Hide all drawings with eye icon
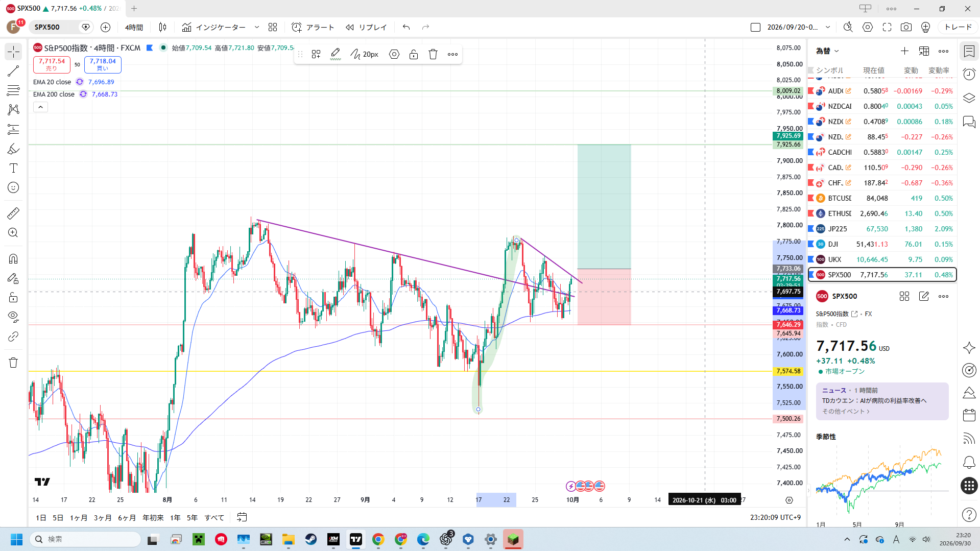The width and height of the screenshot is (980, 551). pyautogui.click(x=13, y=317)
